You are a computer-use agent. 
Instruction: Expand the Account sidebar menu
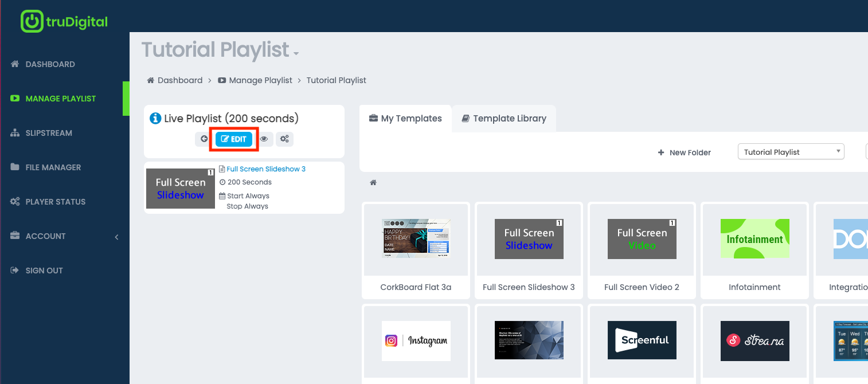[x=65, y=236]
